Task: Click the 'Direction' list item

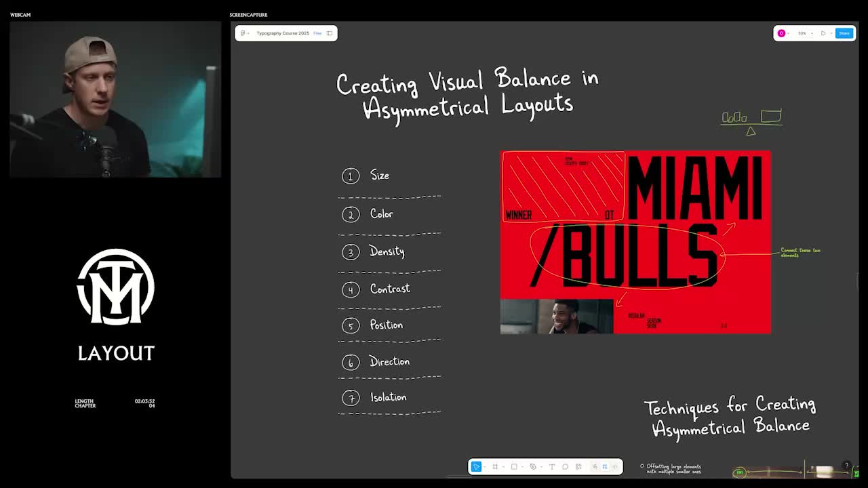Action: coord(389,361)
